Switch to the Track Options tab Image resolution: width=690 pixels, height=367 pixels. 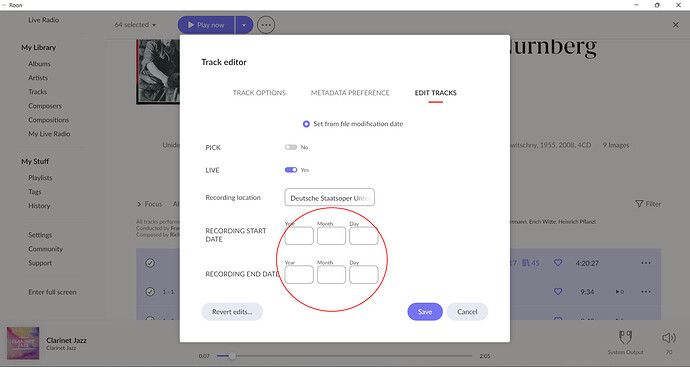tap(259, 93)
